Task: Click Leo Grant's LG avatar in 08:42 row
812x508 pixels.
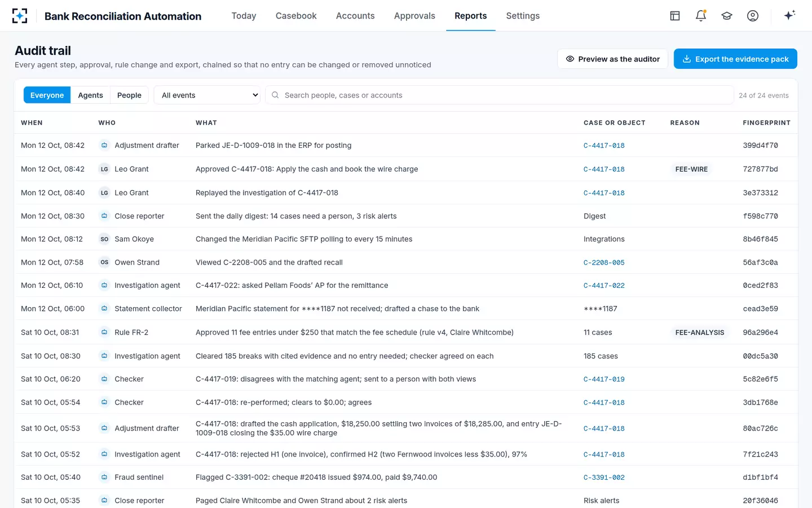Action: coord(104,169)
